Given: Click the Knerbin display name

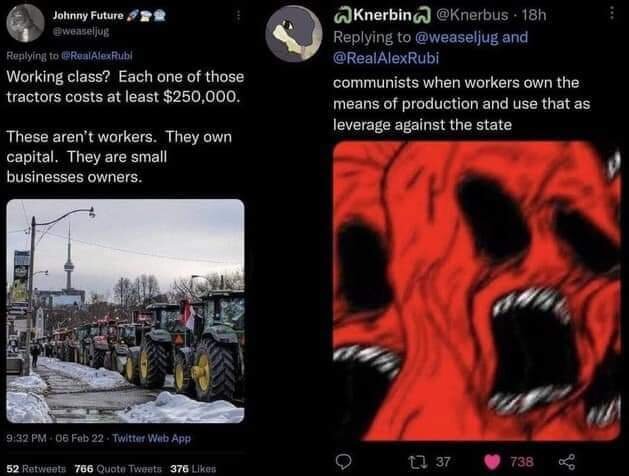Looking at the screenshot, I should point(383,15).
